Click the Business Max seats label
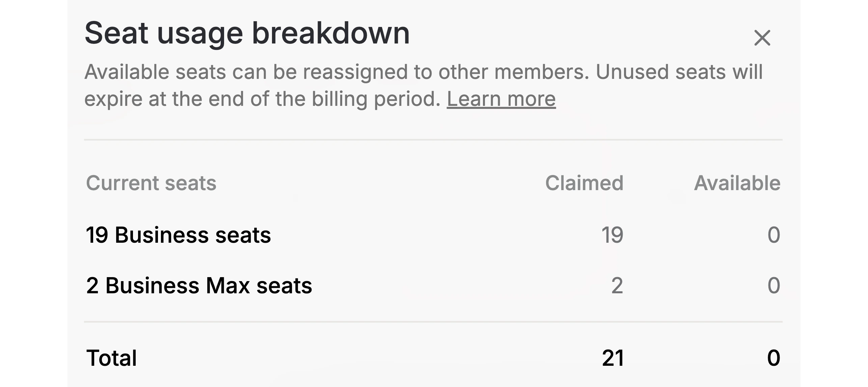This screenshot has height=387, width=868. [x=199, y=285]
